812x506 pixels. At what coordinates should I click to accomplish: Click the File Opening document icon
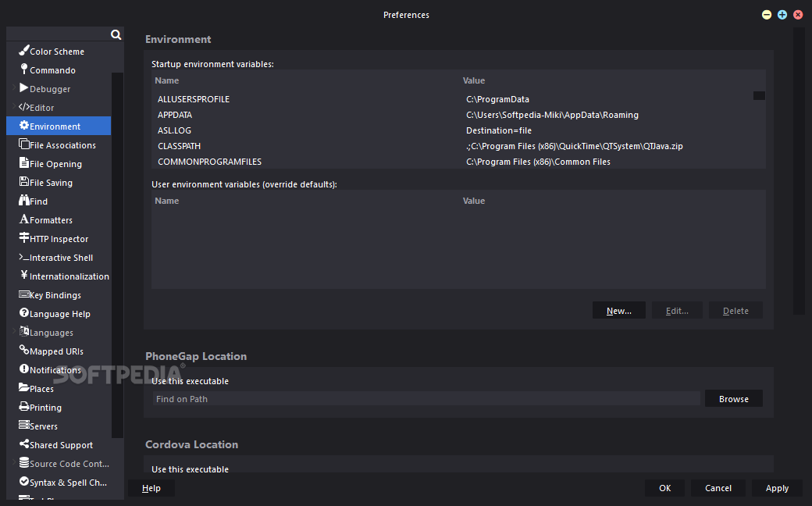pos(24,162)
